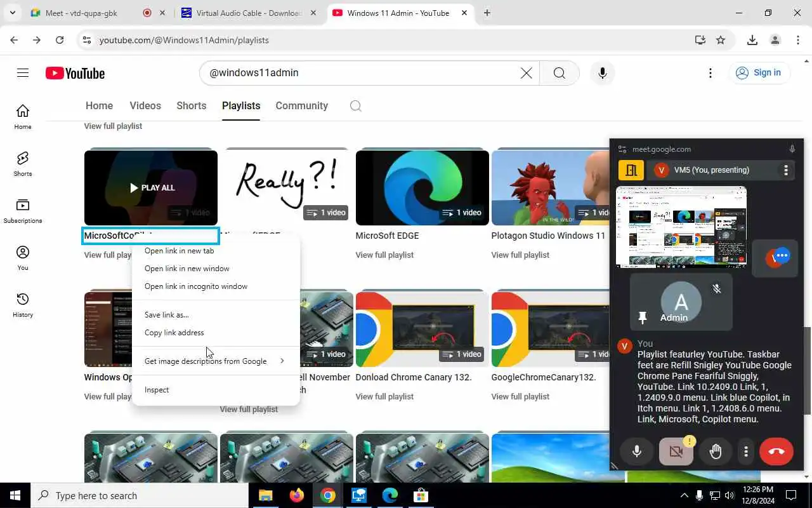Open Meet more options vertical dots
The height and width of the screenshot is (508, 812).
click(x=746, y=451)
